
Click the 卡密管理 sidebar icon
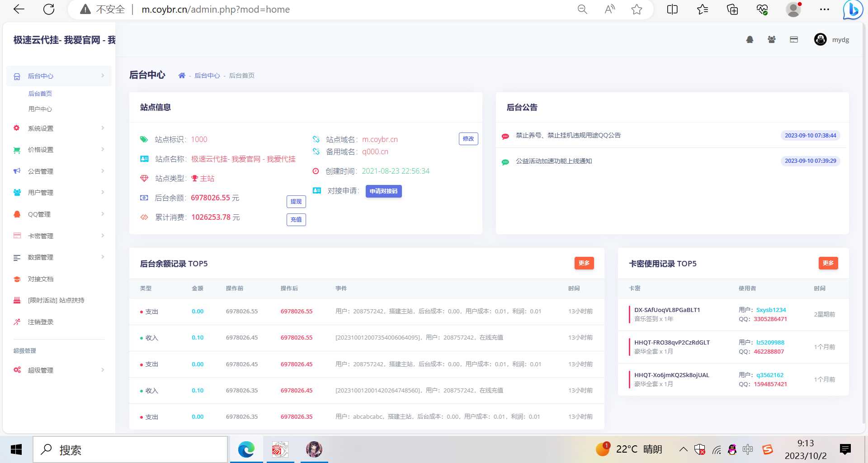[x=17, y=236]
